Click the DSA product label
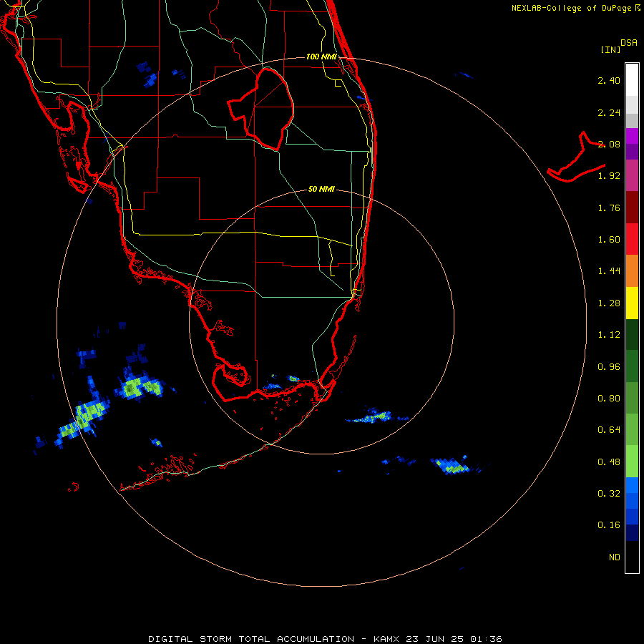Viewport: 644px width, 644px height. pos(629,43)
